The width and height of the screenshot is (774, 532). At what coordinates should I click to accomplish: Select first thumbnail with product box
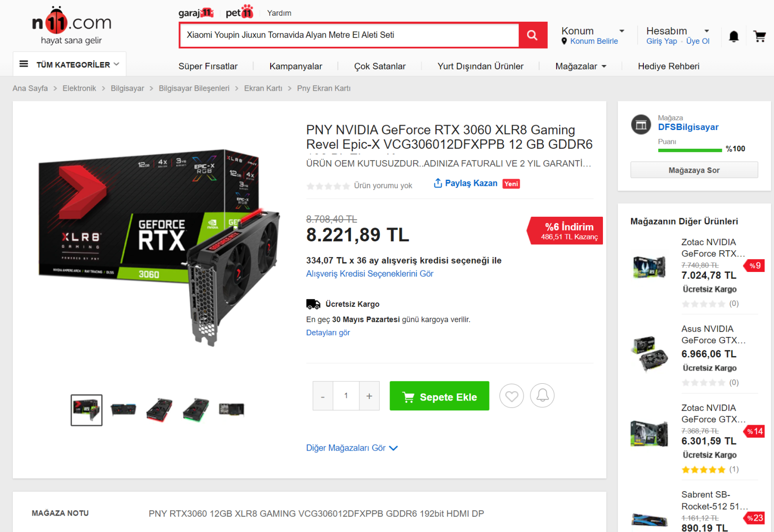click(x=86, y=410)
